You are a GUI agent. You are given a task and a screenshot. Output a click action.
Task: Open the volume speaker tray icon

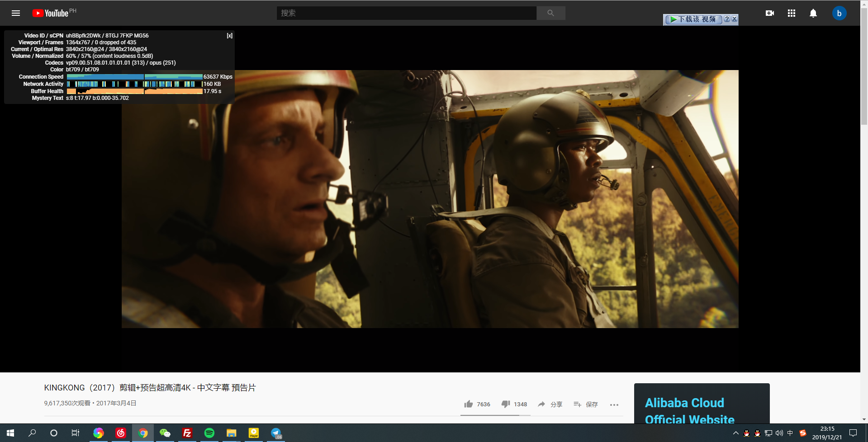[779, 433]
